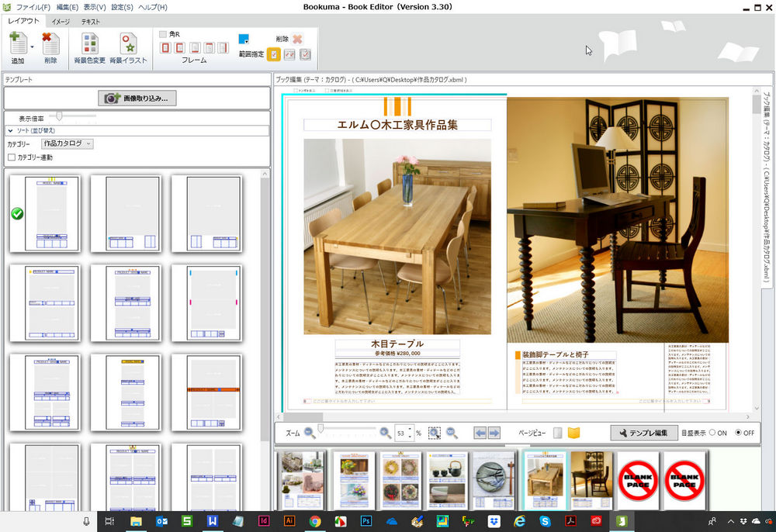
Task: Select the two-page spread view icon
Action: [574, 433]
